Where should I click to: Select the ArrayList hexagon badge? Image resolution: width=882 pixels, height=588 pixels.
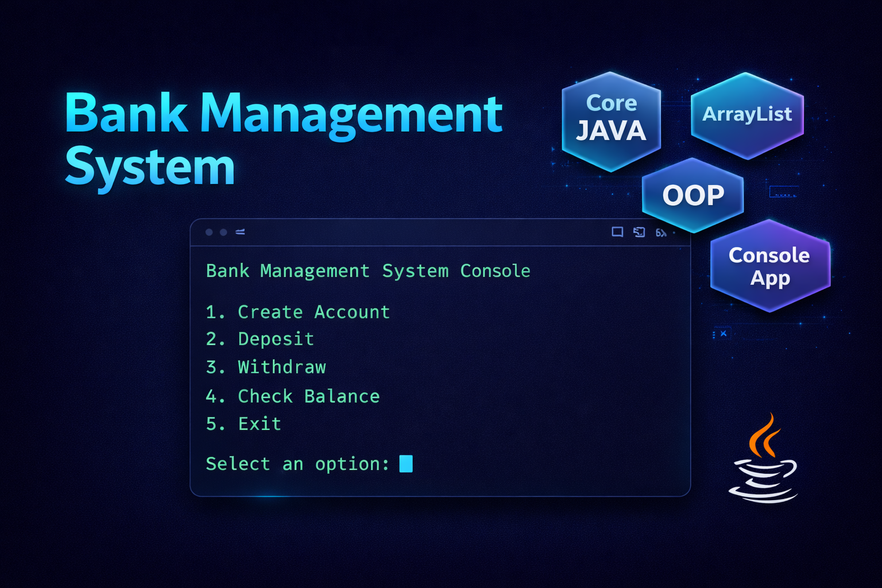(747, 114)
